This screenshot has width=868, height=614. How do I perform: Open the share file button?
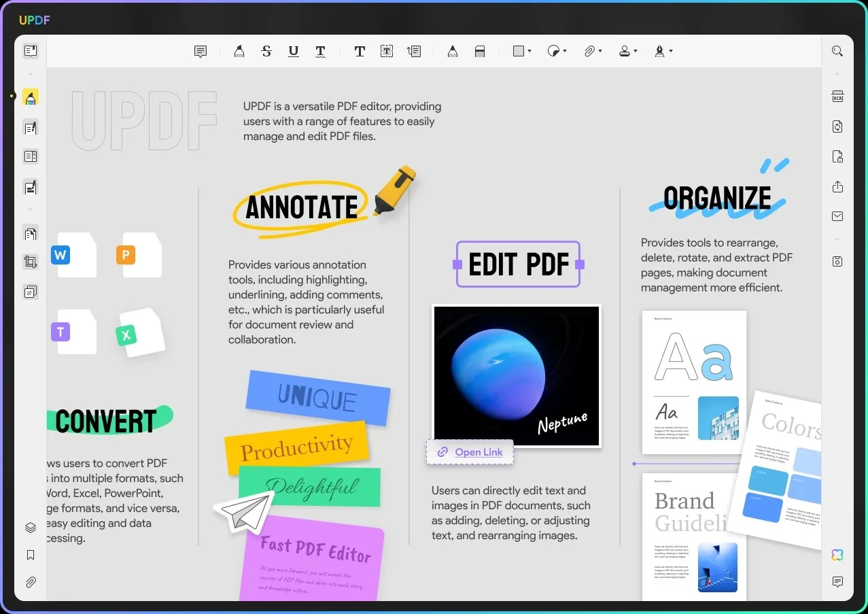click(837, 187)
